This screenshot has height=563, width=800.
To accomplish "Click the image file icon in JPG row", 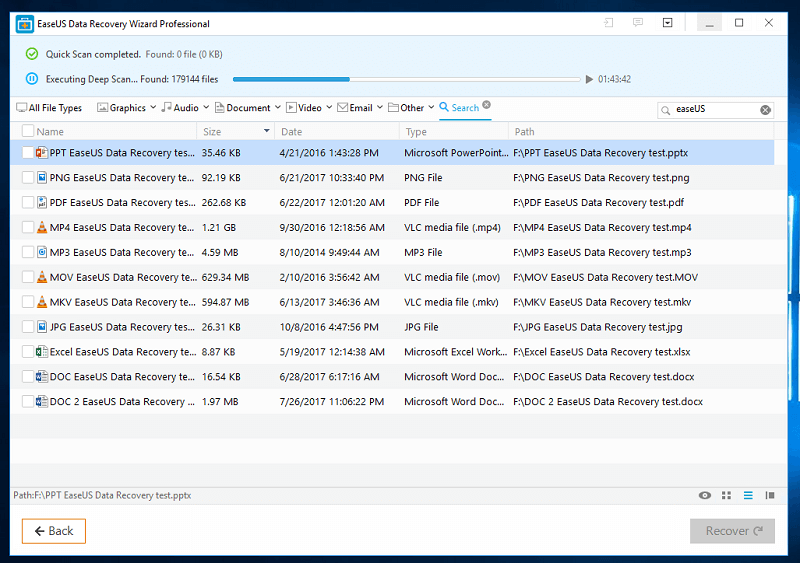I will click(x=42, y=327).
